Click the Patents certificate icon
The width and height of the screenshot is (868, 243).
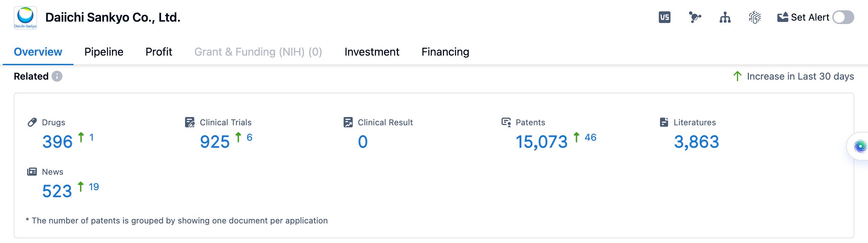pos(506,122)
